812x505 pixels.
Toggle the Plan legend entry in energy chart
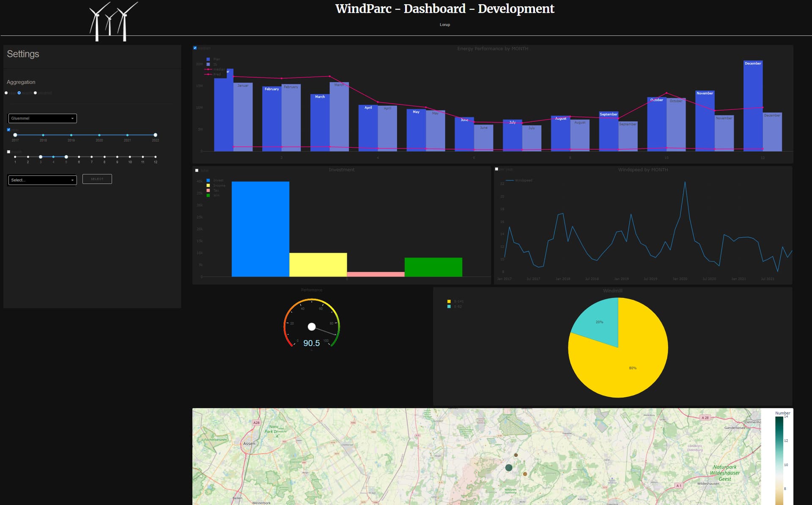(208, 59)
